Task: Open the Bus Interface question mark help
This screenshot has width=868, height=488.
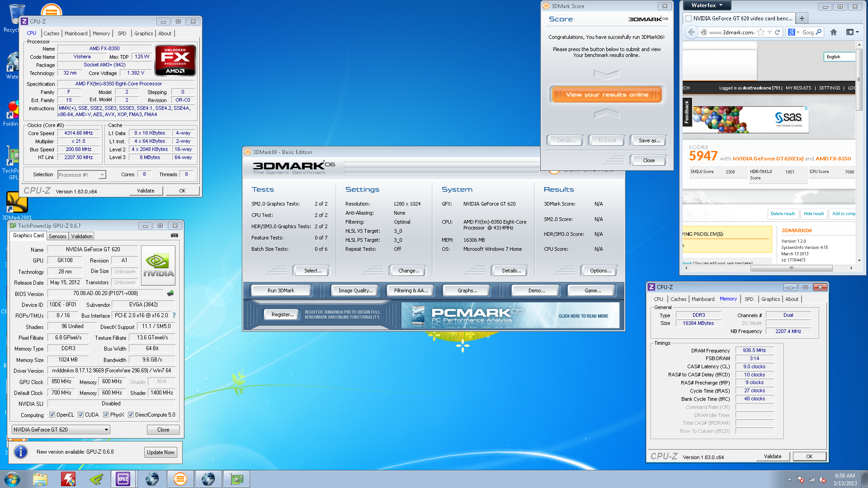Action: coord(174,315)
